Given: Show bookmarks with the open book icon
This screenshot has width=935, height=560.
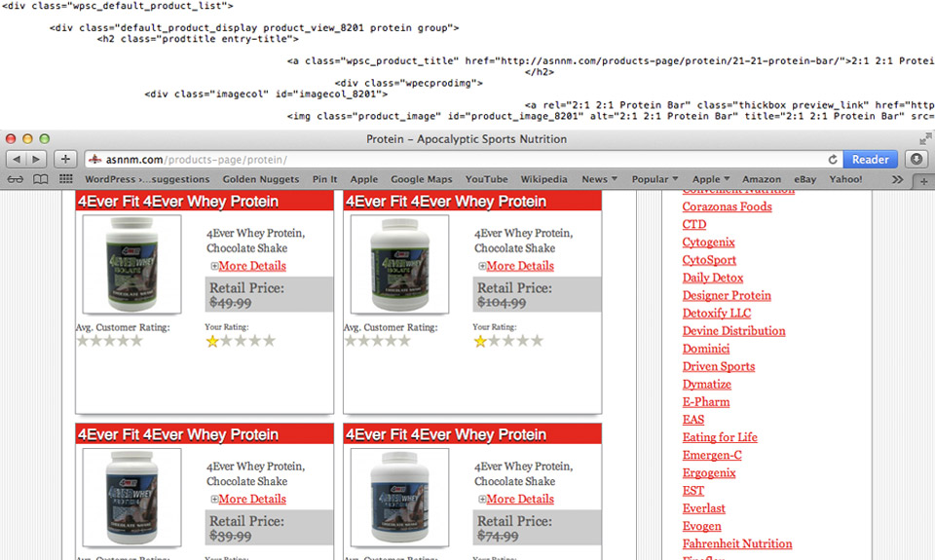Looking at the screenshot, I should click(40, 179).
